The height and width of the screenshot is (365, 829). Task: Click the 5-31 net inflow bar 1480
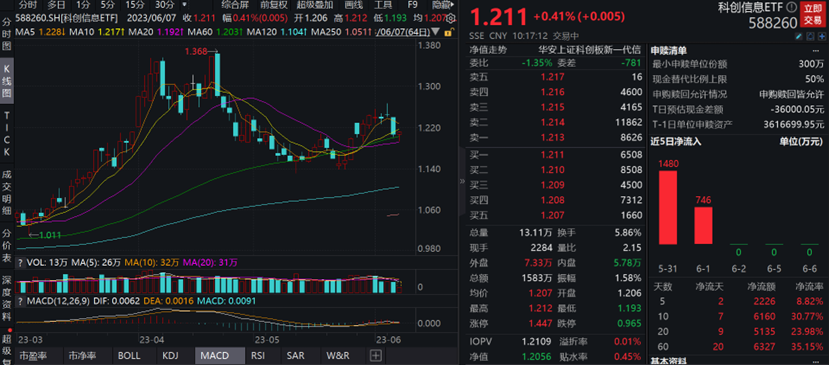[668, 207]
